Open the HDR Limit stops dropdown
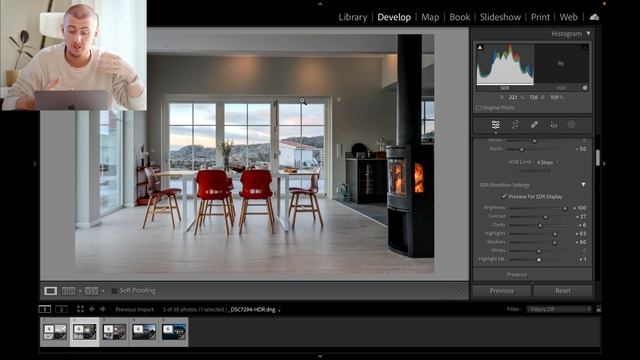 point(547,162)
